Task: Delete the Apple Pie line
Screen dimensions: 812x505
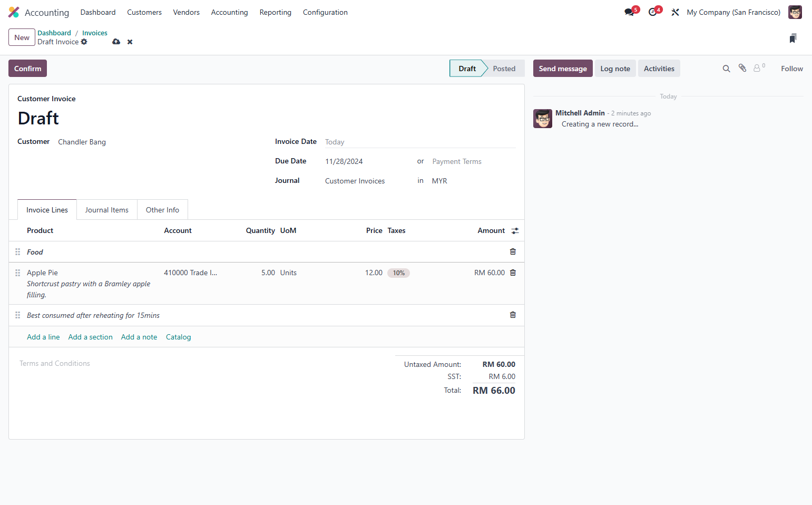Action: tap(513, 273)
